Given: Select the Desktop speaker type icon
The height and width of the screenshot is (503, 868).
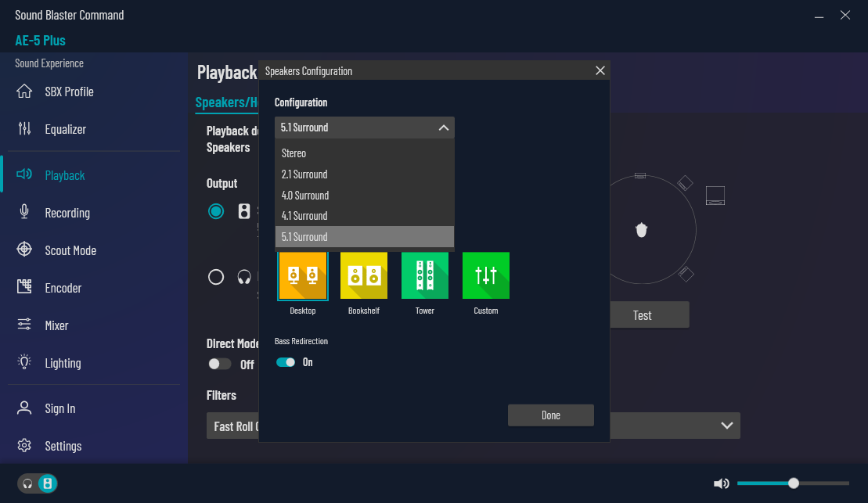Looking at the screenshot, I should [x=303, y=275].
